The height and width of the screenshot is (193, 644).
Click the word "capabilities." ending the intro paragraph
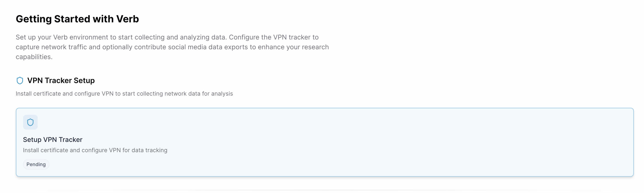(34, 57)
